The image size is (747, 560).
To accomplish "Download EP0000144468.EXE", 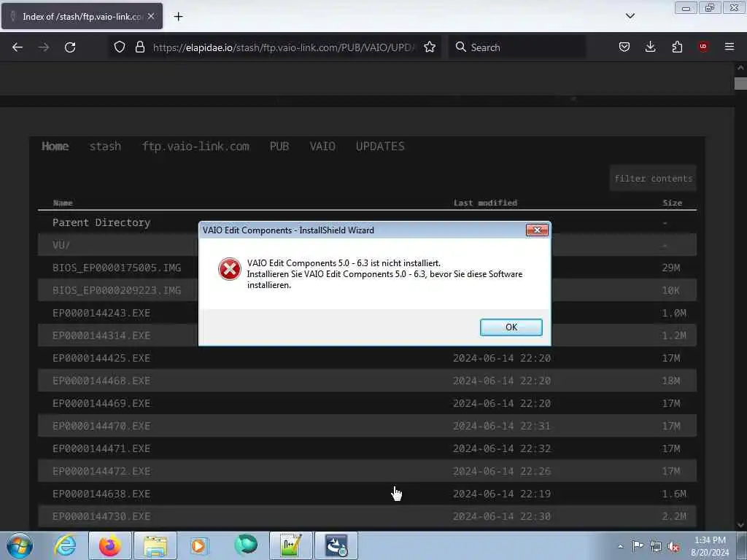I will (101, 381).
